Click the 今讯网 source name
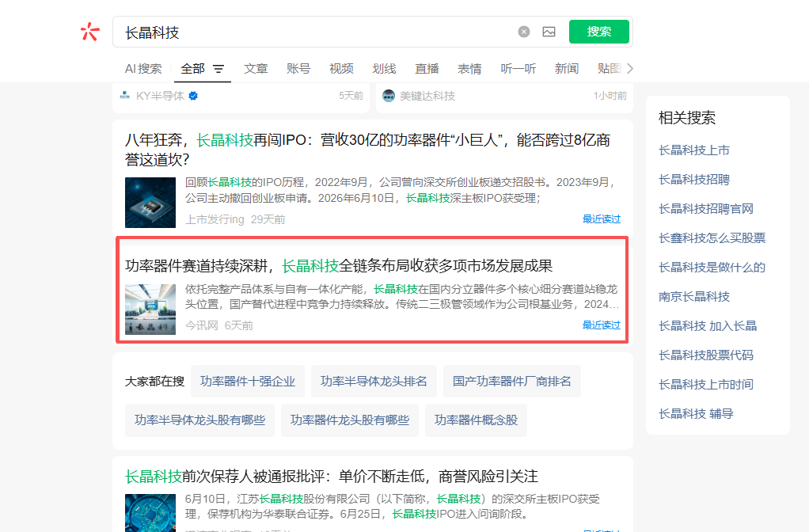Image resolution: width=809 pixels, height=532 pixels. point(202,325)
